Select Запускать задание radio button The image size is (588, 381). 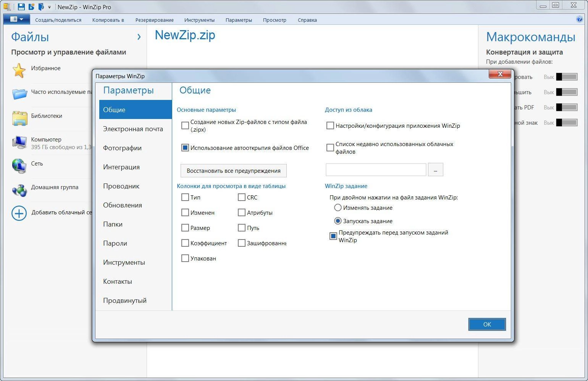[x=338, y=221]
